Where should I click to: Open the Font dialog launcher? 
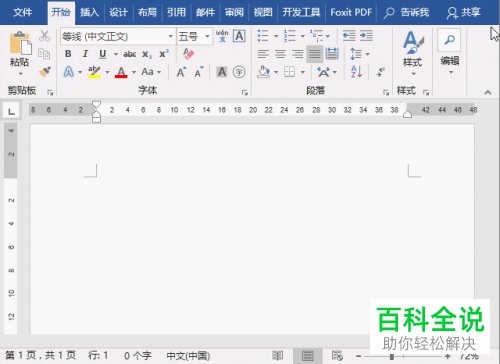pos(245,92)
